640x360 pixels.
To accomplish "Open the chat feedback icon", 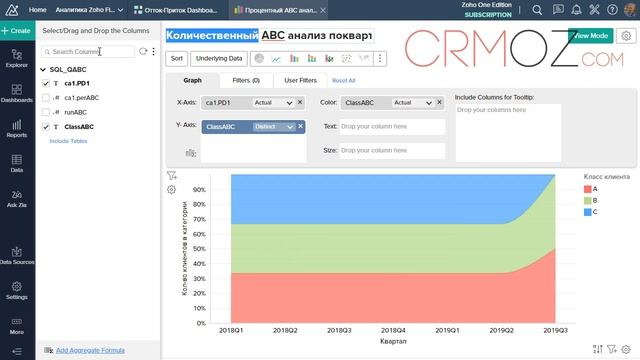I will pos(558,10).
